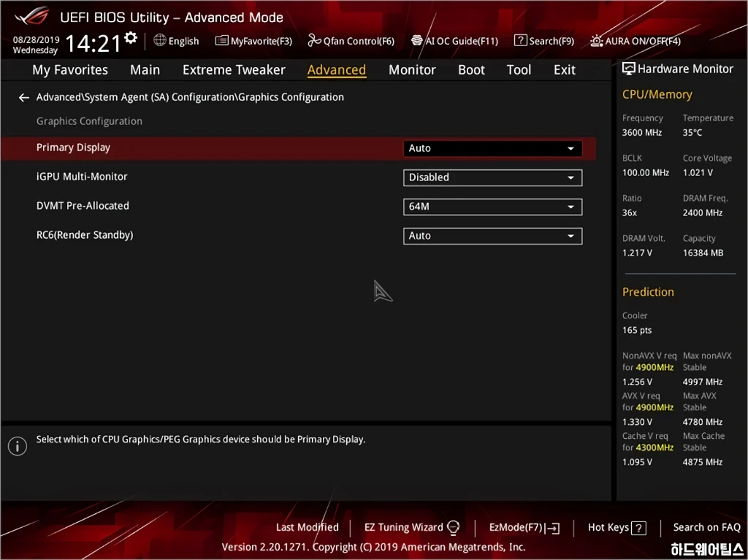Expand the RC6(Render Standby) dropdown

[x=492, y=236]
